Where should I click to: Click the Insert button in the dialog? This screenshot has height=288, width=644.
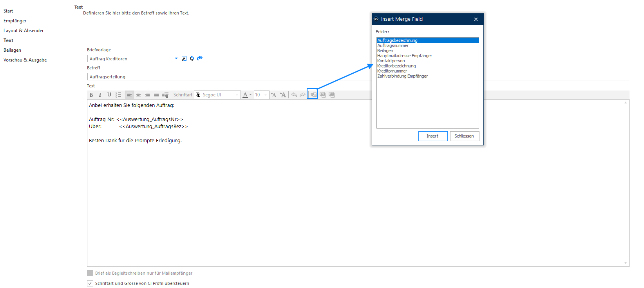pyautogui.click(x=433, y=136)
